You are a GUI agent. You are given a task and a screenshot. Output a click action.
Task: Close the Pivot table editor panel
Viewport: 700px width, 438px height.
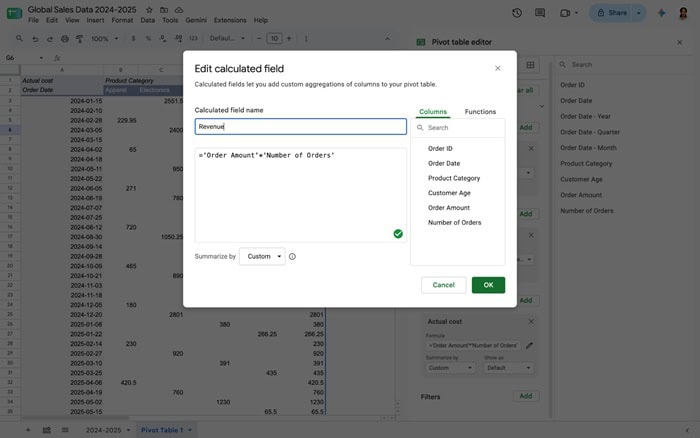click(x=679, y=42)
